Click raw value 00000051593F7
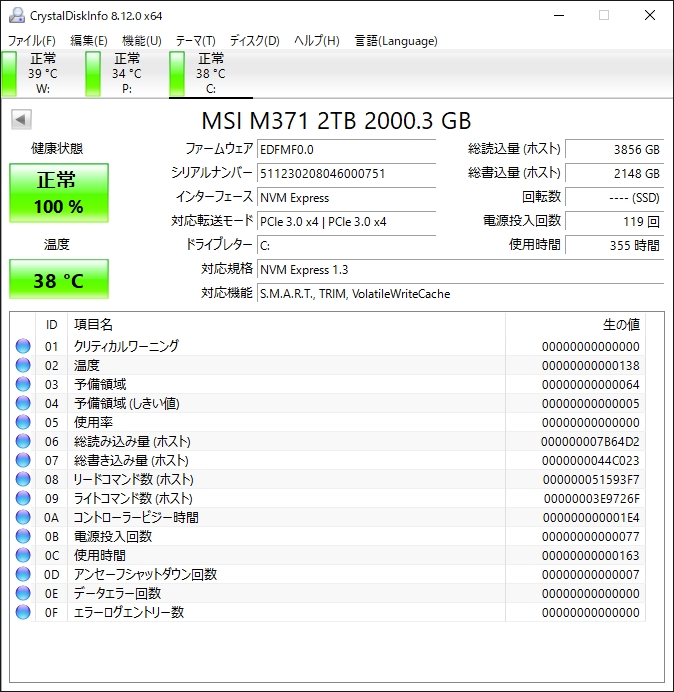Viewport: 674px width, 692px height. (x=591, y=479)
